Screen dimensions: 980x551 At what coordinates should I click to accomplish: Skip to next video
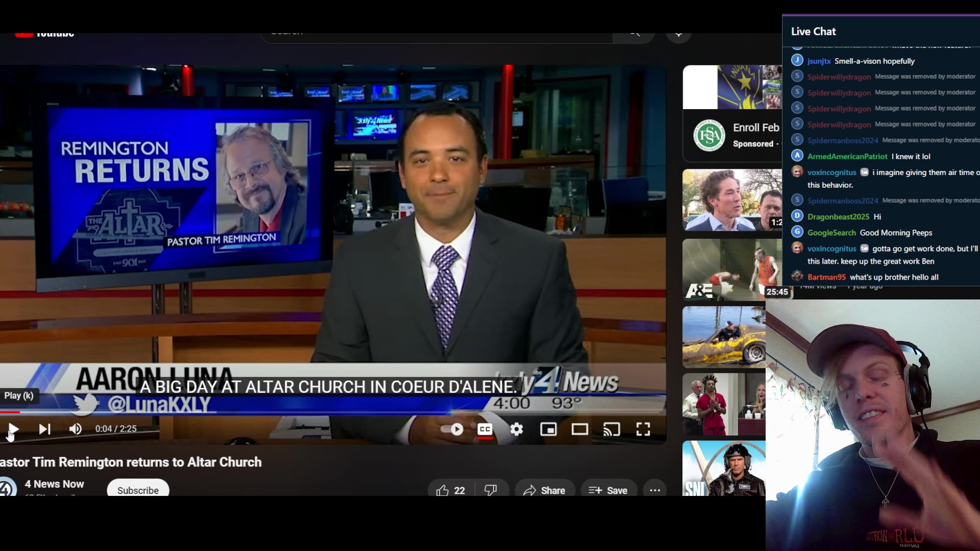point(45,429)
